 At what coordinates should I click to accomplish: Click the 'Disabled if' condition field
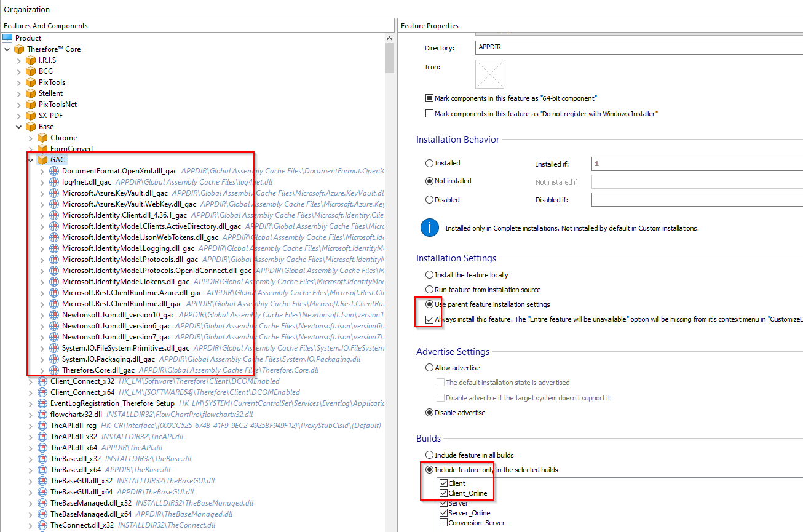pyautogui.click(x=697, y=200)
